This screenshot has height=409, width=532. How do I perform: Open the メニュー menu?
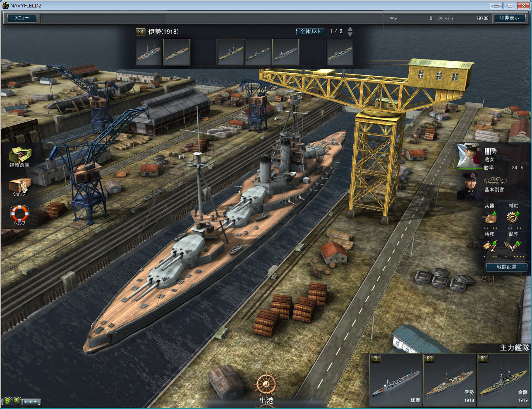coord(22,18)
